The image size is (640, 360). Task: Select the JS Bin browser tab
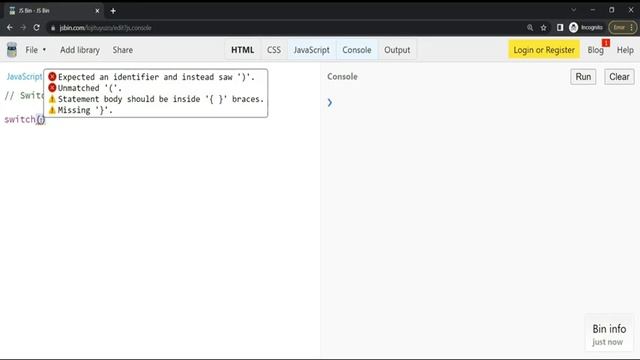coord(53,11)
